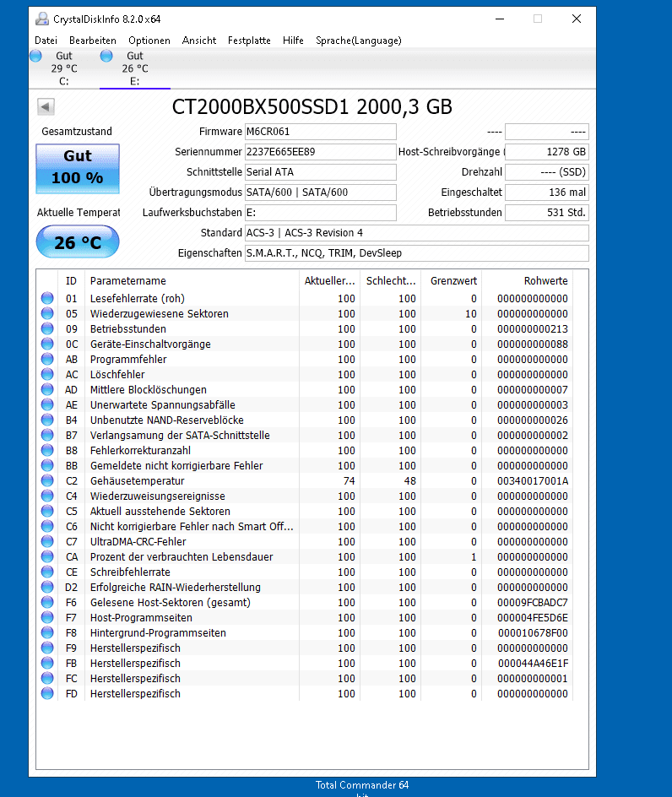Click status orb for Schreibfehlerrate
Image resolution: width=672 pixels, height=797 pixels.
coord(47,572)
